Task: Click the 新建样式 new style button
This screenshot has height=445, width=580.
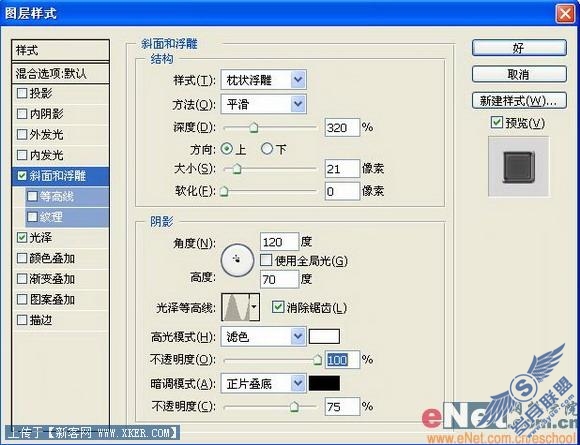Action: point(519,101)
